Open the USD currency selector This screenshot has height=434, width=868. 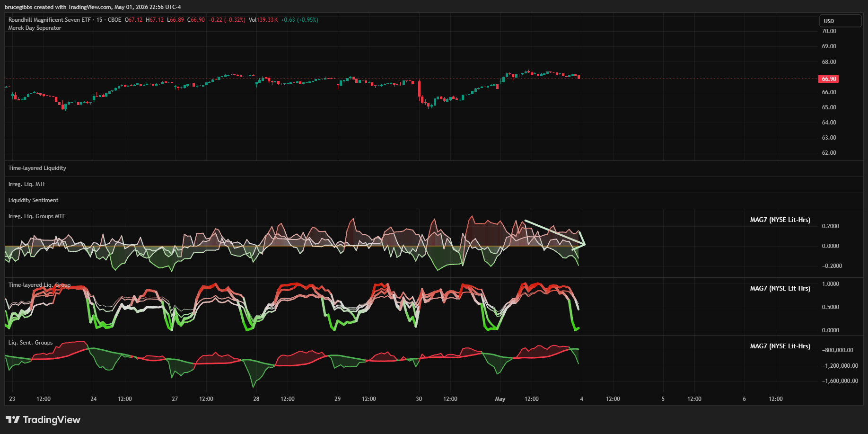click(840, 21)
